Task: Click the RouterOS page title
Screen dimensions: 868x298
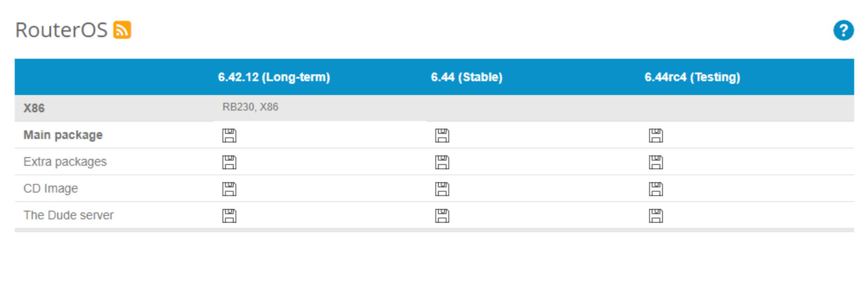Action: pos(61,30)
